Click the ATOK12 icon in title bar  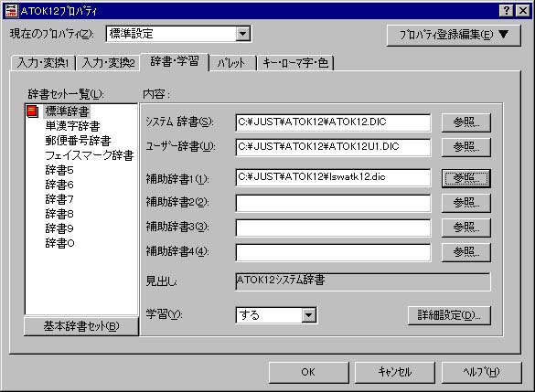pos(11,11)
